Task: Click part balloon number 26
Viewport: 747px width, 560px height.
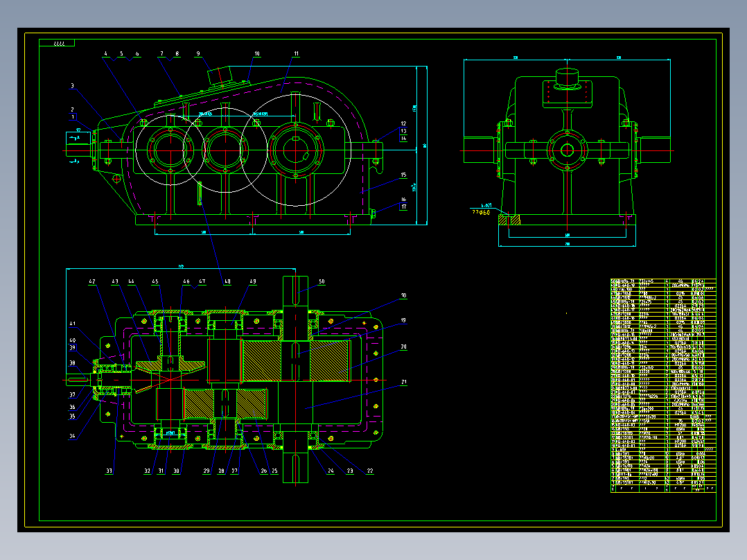Action: click(264, 471)
